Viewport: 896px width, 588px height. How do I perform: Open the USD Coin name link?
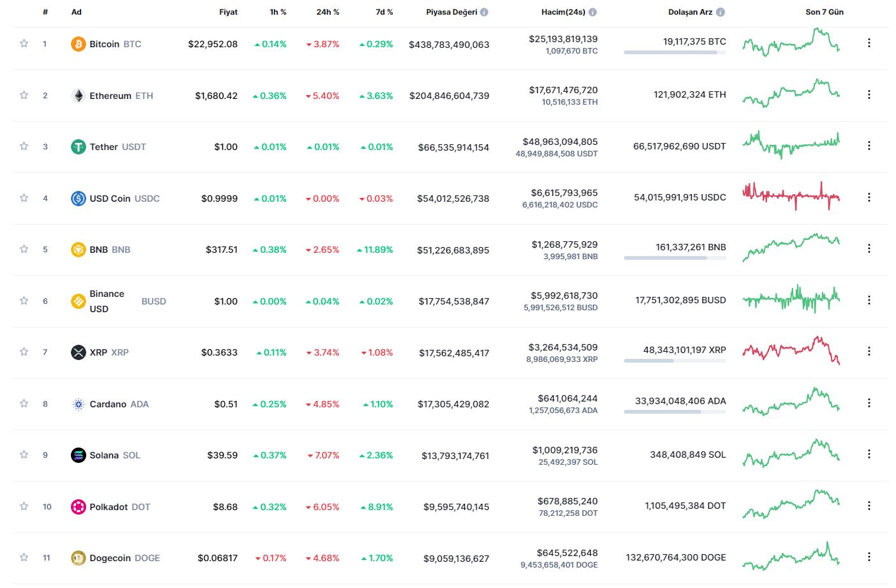pyautogui.click(x=110, y=199)
